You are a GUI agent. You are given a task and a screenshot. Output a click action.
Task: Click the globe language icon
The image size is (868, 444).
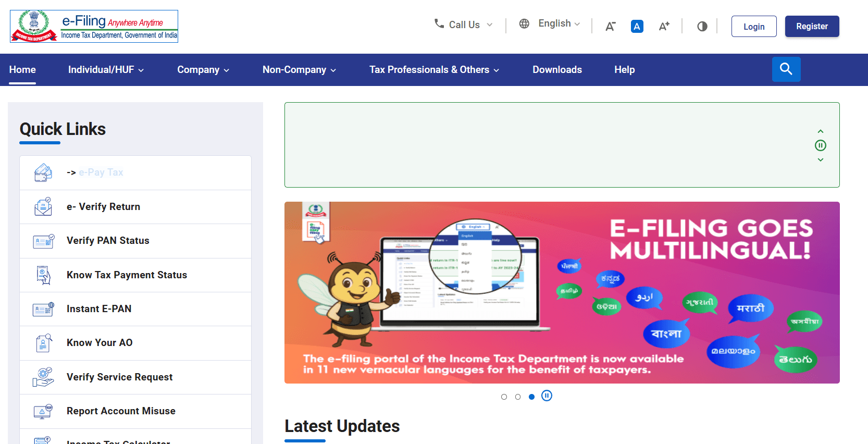(x=524, y=23)
